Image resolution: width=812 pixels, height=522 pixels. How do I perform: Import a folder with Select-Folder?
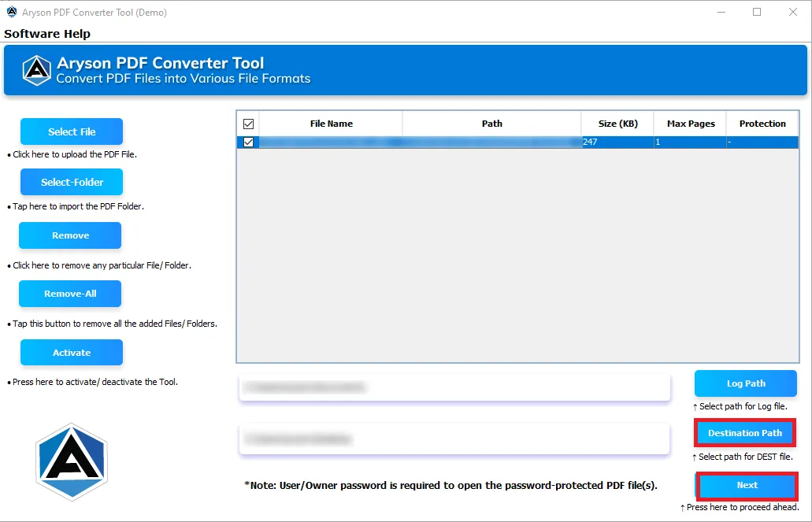click(72, 182)
